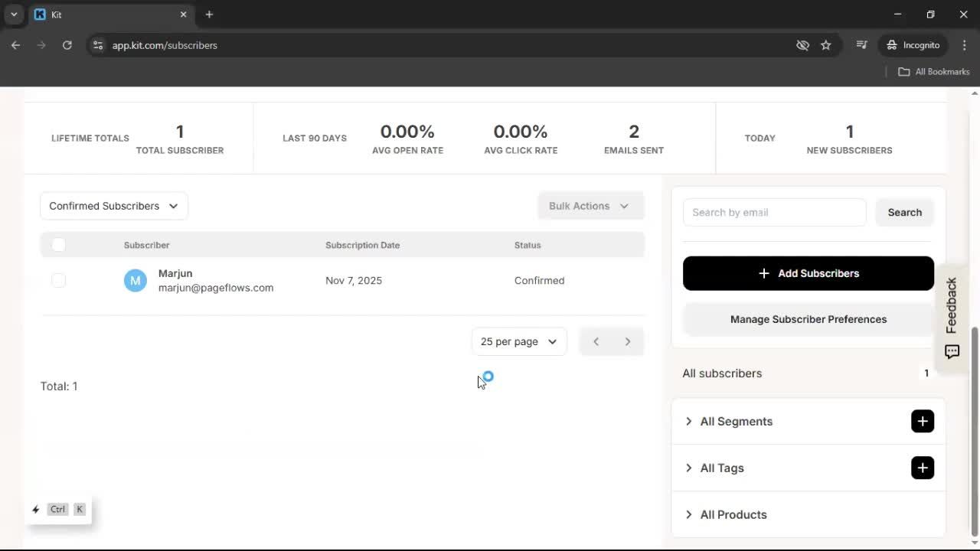Click Marjun's circular avatar initial
The height and width of the screenshot is (551, 980).
point(135,280)
